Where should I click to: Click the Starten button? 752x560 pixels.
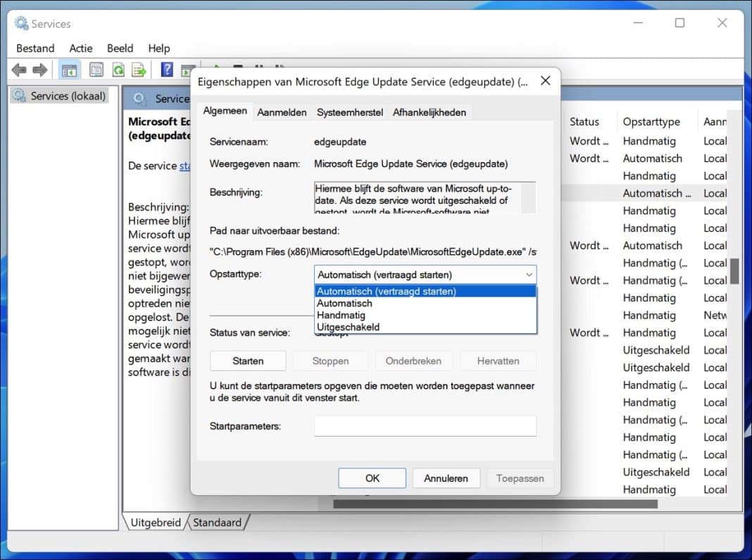[248, 361]
